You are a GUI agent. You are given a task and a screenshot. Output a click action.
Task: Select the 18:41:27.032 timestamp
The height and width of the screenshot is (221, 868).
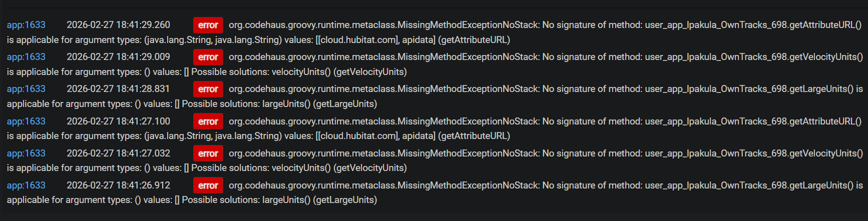click(118, 153)
